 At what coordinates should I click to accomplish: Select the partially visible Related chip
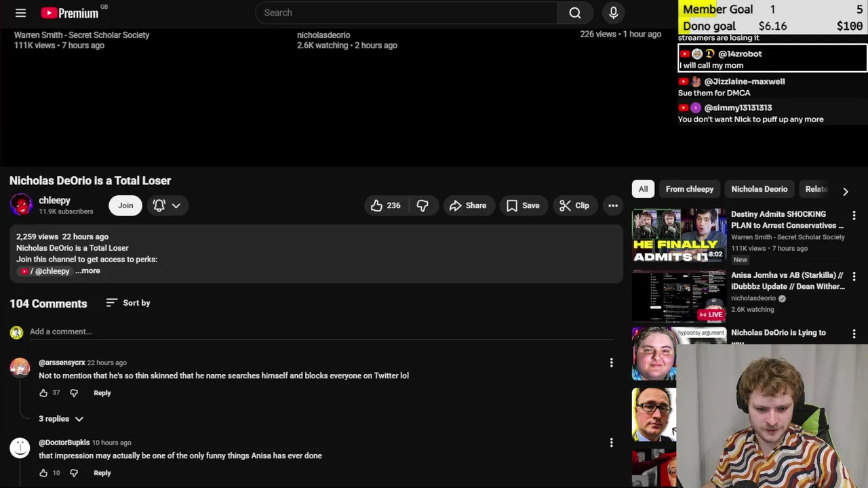(x=816, y=189)
